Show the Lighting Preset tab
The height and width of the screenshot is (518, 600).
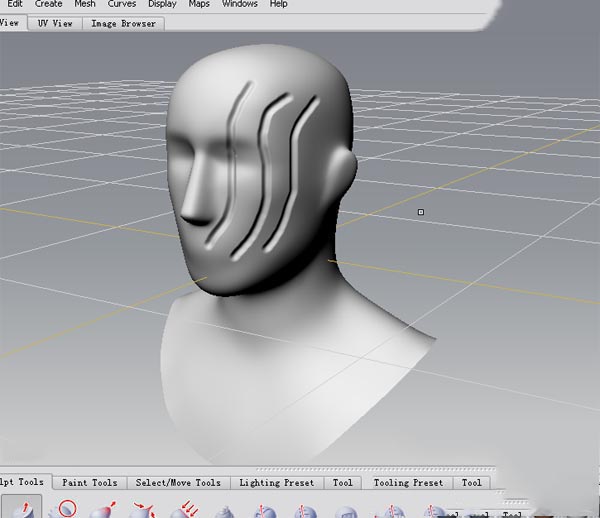pyautogui.click(x=277, y=483)
